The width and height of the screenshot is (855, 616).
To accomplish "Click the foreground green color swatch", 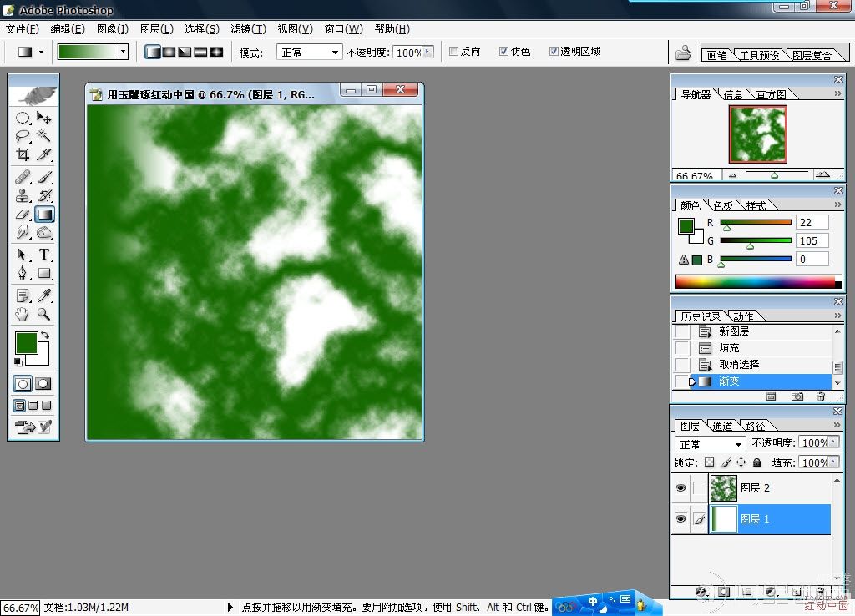I will pos(27,343).
